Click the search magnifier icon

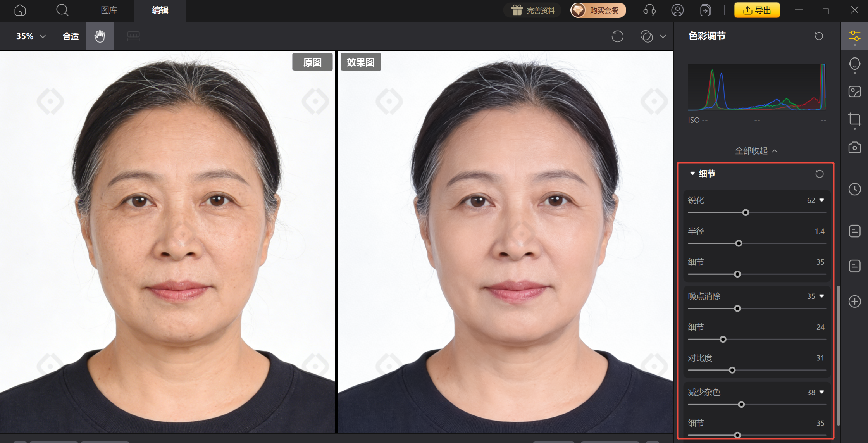pos(62,10)
